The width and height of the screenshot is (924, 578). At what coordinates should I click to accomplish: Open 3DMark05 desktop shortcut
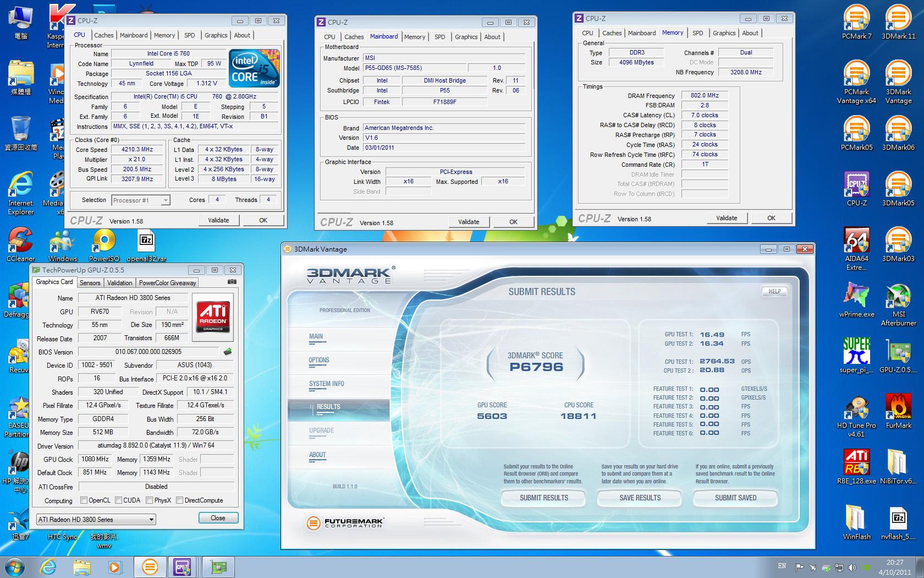pos(898,189)
